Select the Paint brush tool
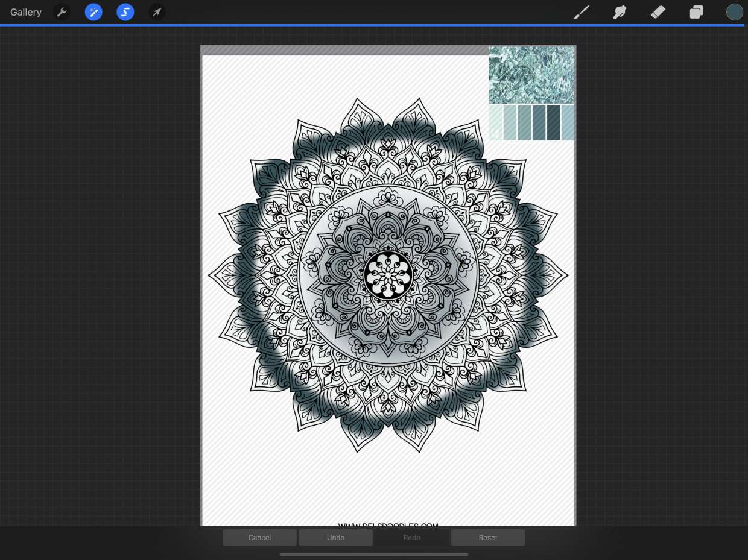 (x=582, y=12)
